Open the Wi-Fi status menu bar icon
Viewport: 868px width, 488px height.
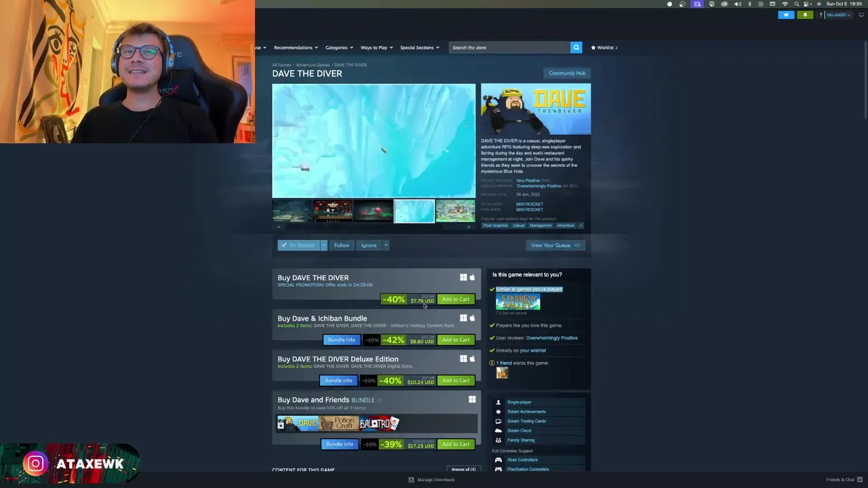click(785, 4)
